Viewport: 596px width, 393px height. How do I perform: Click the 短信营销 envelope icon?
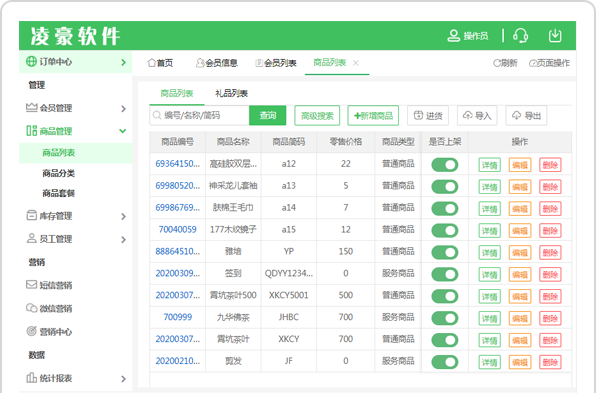[31, 285]
